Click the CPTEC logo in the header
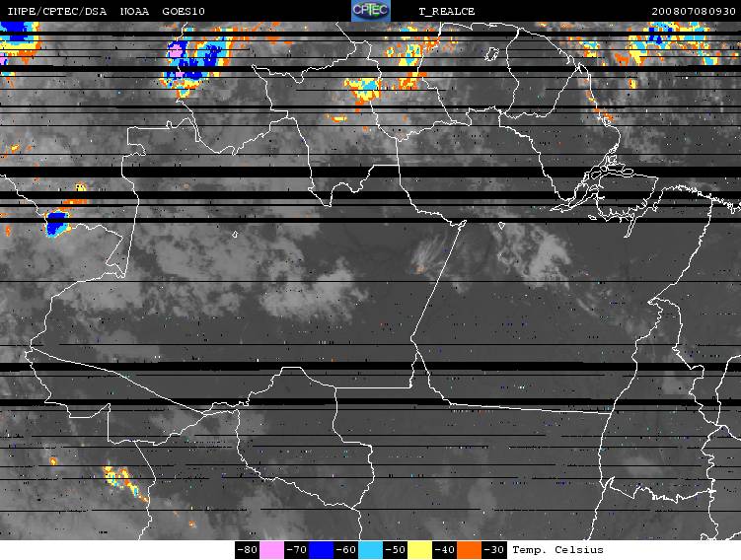This screenshot has height=560, width=741. point(371,11)
